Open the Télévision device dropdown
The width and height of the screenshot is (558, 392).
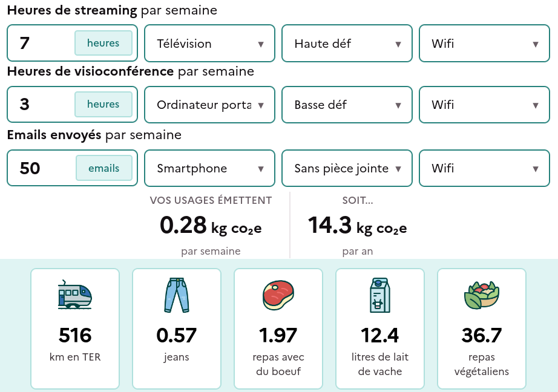click(209, 43)
